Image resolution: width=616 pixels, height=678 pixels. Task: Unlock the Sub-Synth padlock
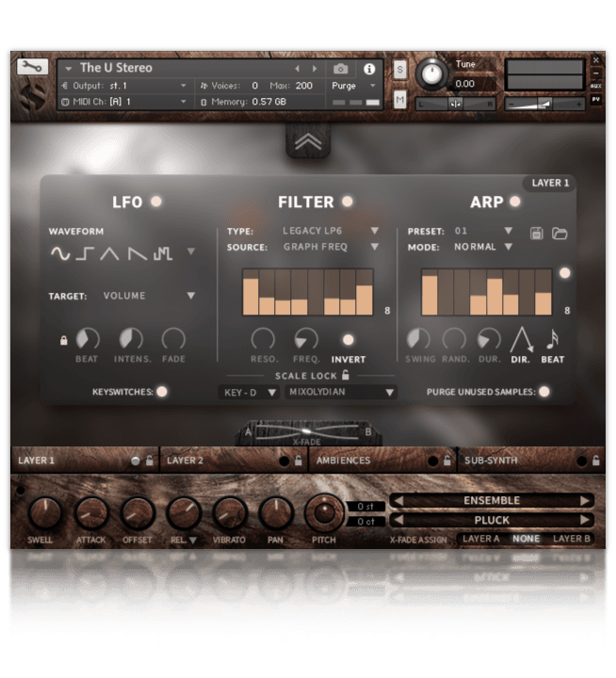click(595, 460)
